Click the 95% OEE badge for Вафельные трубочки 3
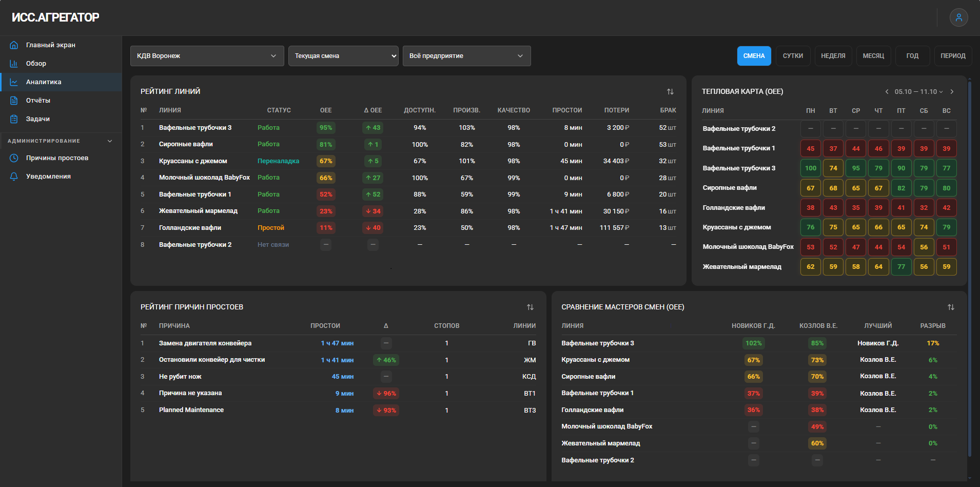 point(326,128)
